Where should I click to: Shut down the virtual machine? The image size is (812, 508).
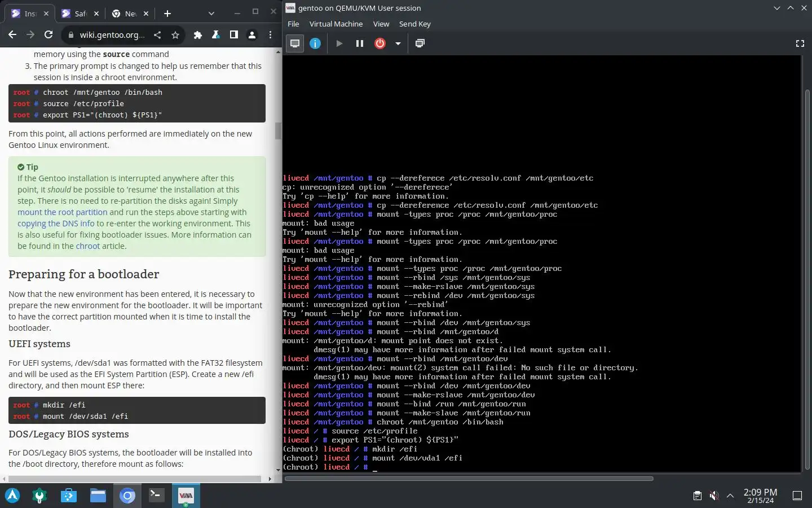[x=380, y=43]
